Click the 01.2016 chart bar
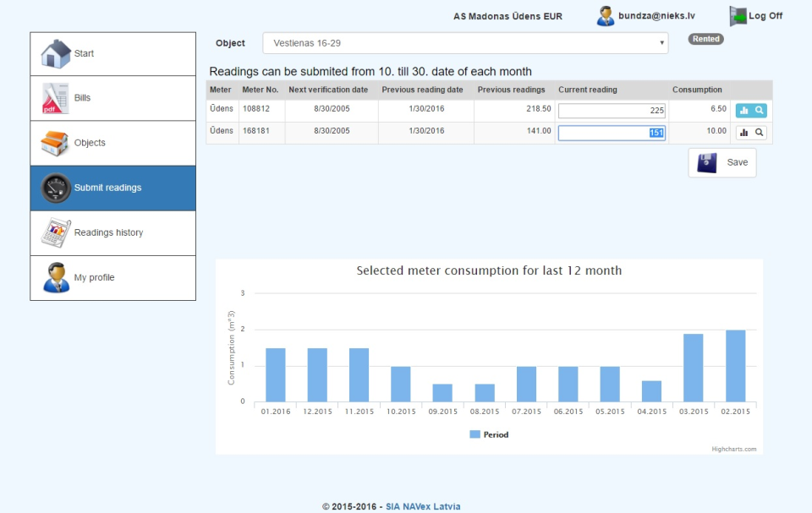Image resolution: width=812 pixels, height=513 pixels. click(276, 374)
